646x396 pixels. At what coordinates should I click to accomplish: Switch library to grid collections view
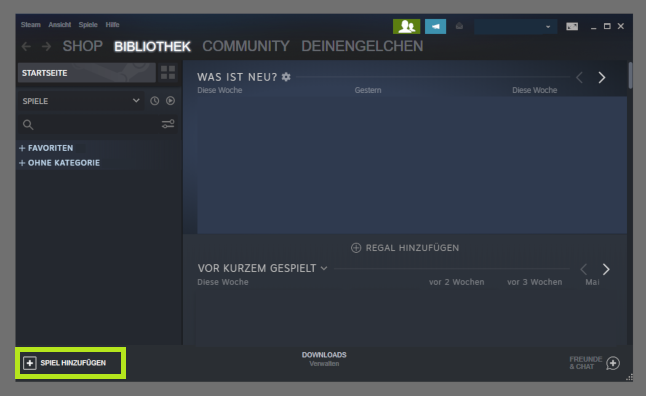pos(168,73)
